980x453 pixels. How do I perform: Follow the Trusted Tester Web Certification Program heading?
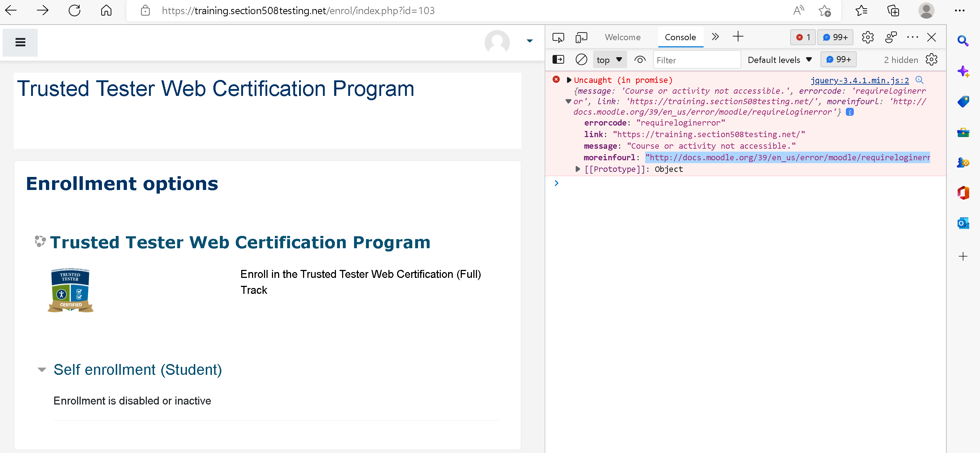(240, 242)
